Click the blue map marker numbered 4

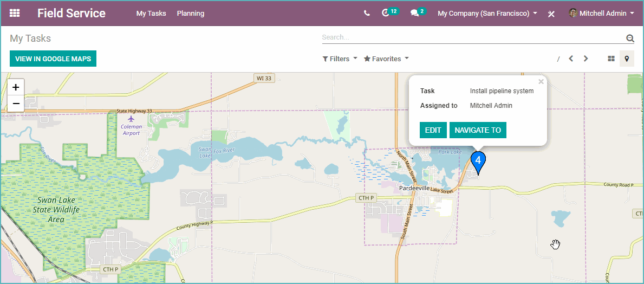click(x=478, y=163)
